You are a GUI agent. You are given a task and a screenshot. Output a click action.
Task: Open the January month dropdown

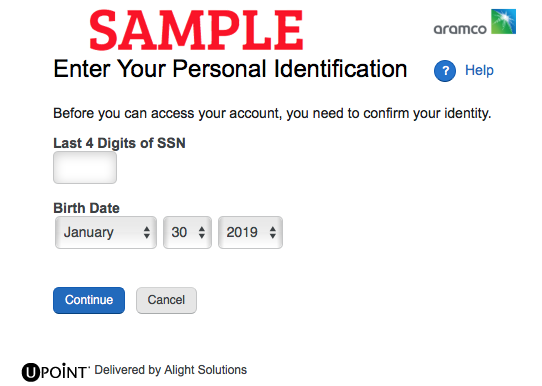tap(106, 232)
